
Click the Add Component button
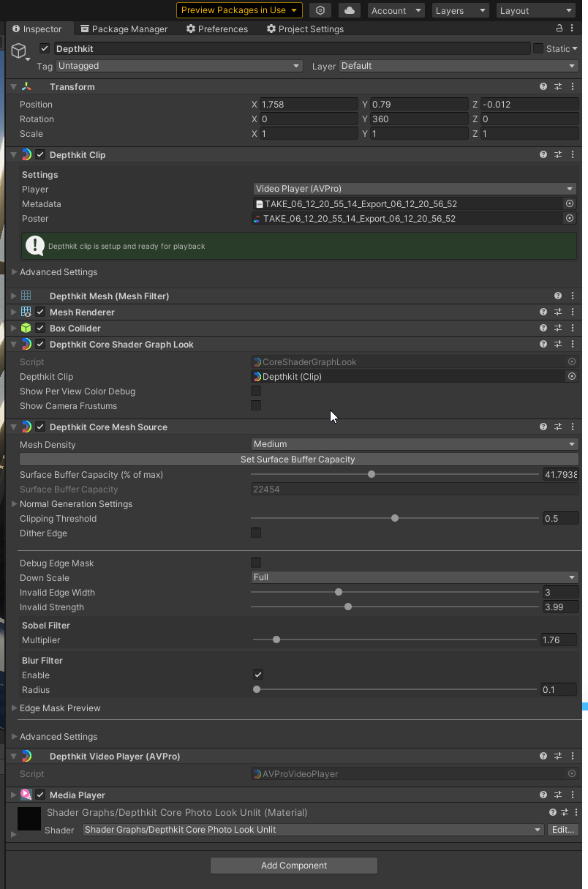[x=294, y=866]
